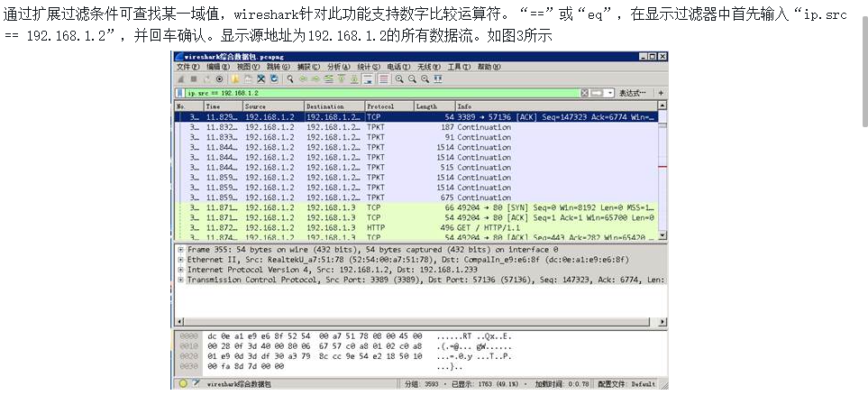Image resolution: width=868 pixels, height=395 pixels.
Task: Click into the ip.src display filter field
Action: [x=382, y=93]
